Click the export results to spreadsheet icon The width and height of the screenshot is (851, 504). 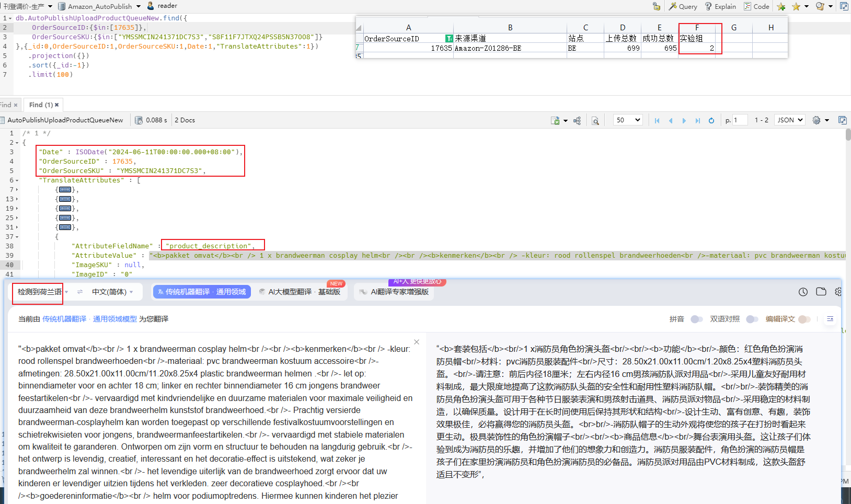tap(555, 120)
